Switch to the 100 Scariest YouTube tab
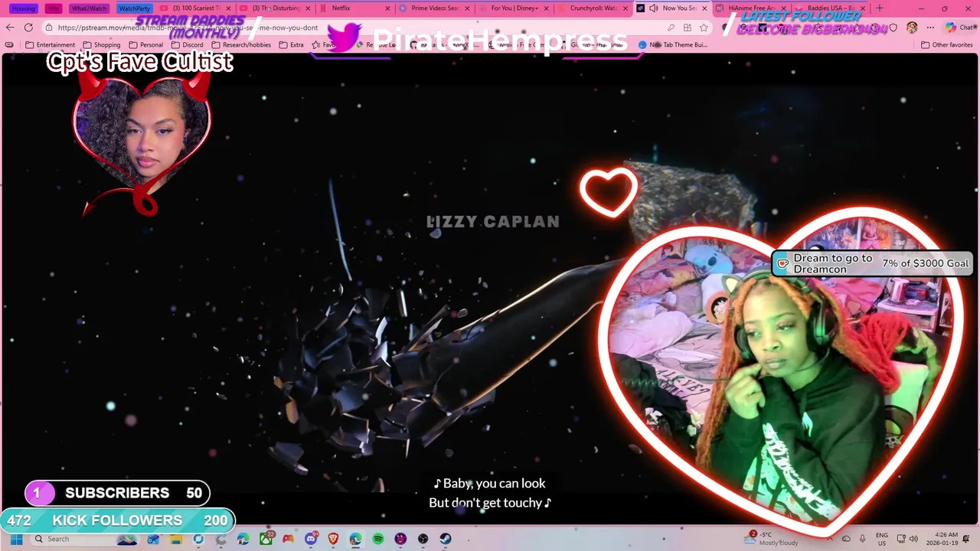The image size is (980, 551). (x=195, y=8)
